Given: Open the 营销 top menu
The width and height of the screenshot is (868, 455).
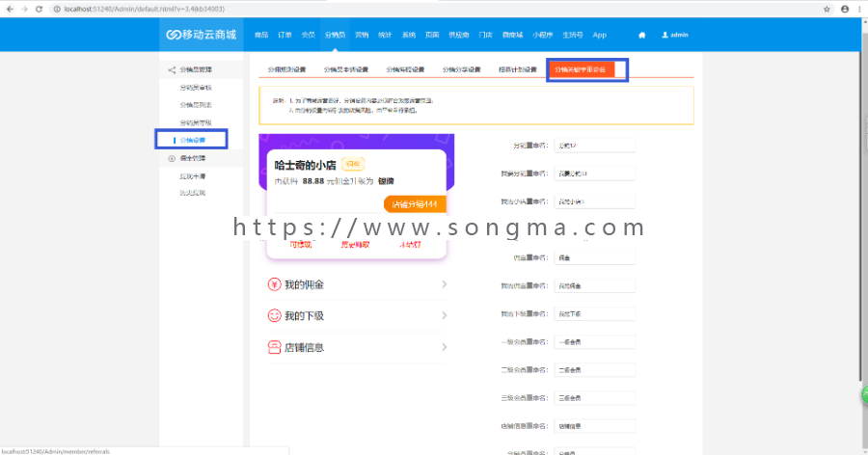Looking at the screenshot, I should tap(362, 35).
